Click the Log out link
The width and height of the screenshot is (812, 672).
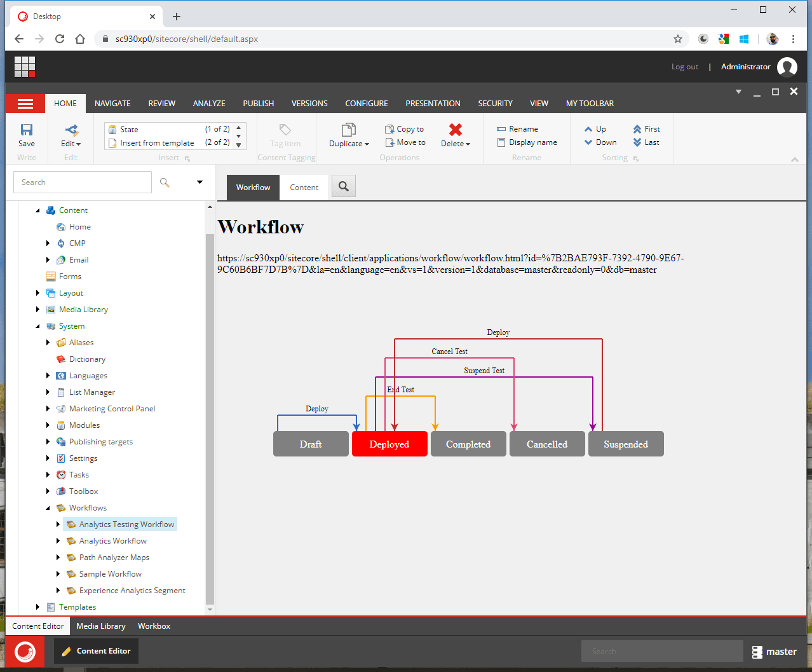pyautogui.click(x=684, y=66)
